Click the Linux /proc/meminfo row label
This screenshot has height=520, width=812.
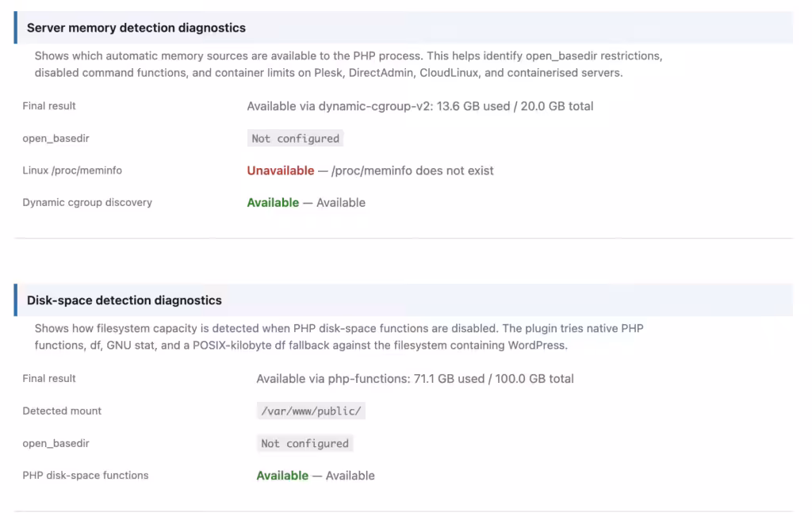point(72,170)
